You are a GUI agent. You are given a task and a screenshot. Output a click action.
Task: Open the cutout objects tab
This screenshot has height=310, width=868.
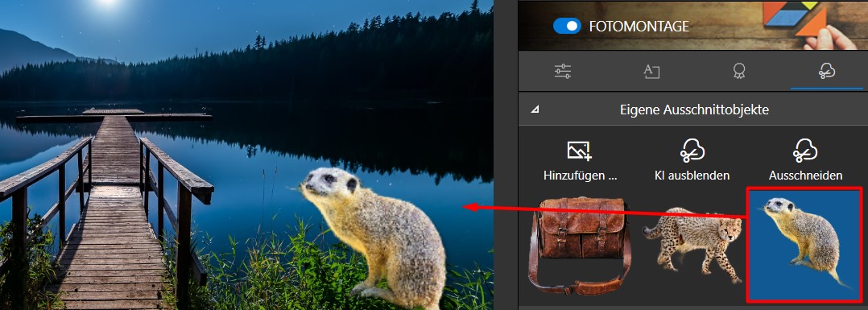click(x=826, y=71)
